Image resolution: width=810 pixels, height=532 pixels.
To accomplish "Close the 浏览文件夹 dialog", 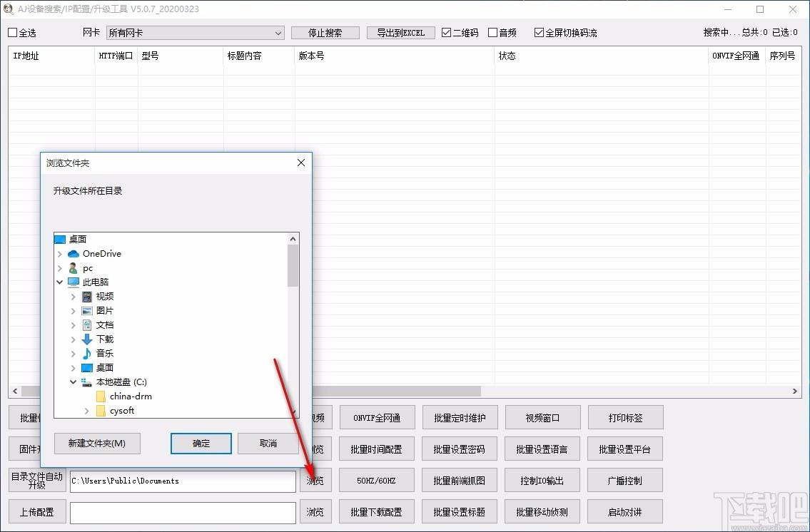I will pos(301,163).
